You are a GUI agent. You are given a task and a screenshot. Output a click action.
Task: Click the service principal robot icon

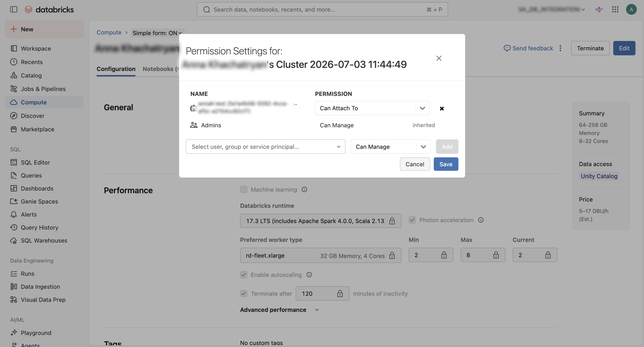[x=194, y=108]
